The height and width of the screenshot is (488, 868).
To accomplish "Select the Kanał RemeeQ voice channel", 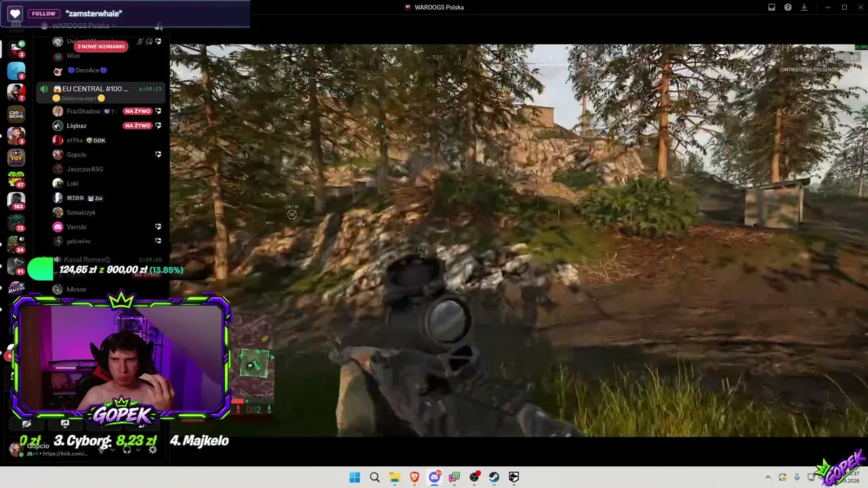I will pos(86,260).
